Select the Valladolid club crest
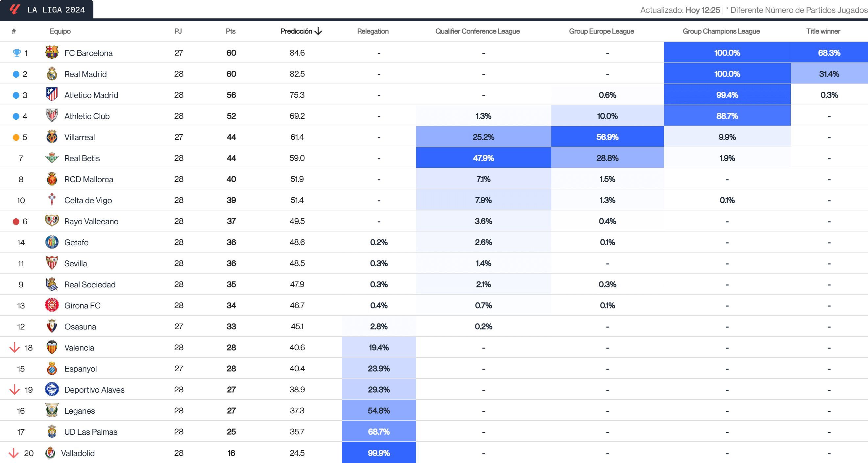 (x=51, y=453)
